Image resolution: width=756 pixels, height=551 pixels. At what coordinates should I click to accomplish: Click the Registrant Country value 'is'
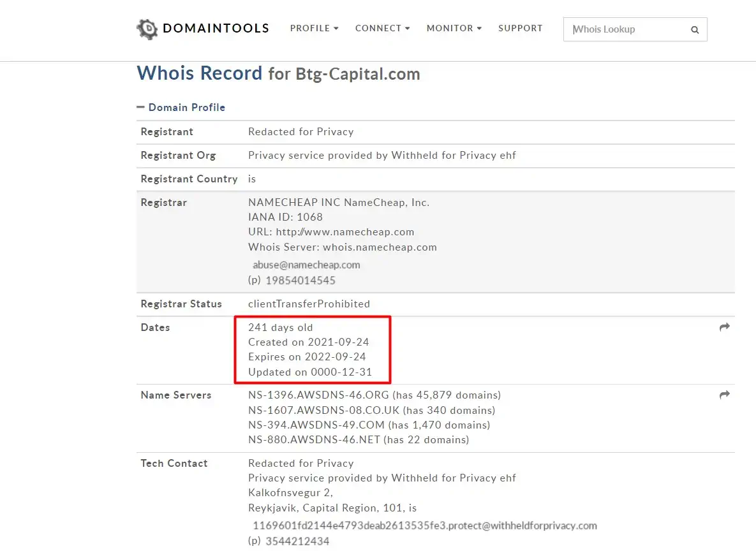[x=252, y=179]
